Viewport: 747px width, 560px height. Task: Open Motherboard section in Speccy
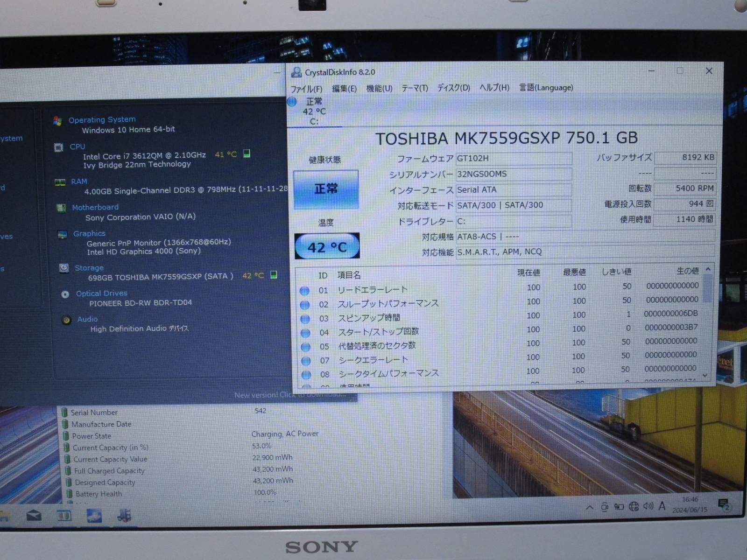(95, 207)
